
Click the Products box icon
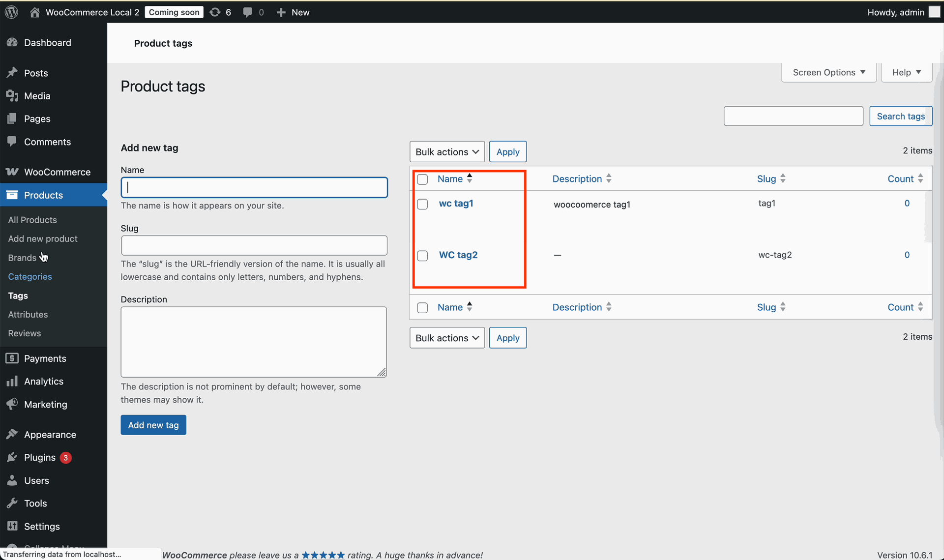tap(12, 195)
